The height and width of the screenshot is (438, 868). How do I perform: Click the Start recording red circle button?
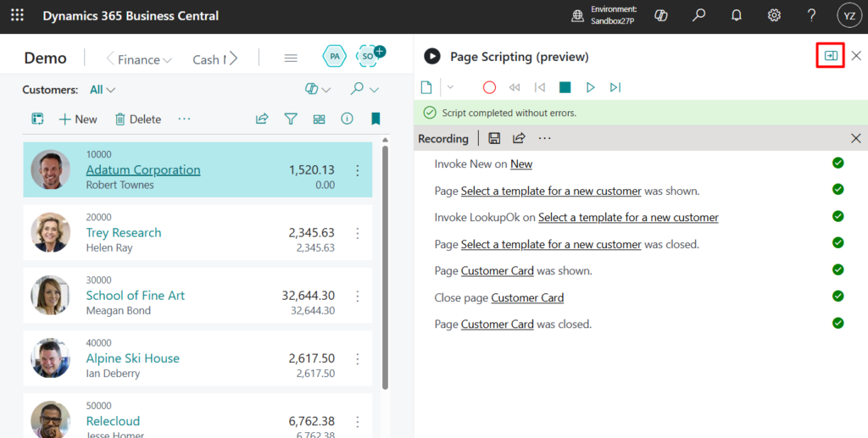click(489, 87)
